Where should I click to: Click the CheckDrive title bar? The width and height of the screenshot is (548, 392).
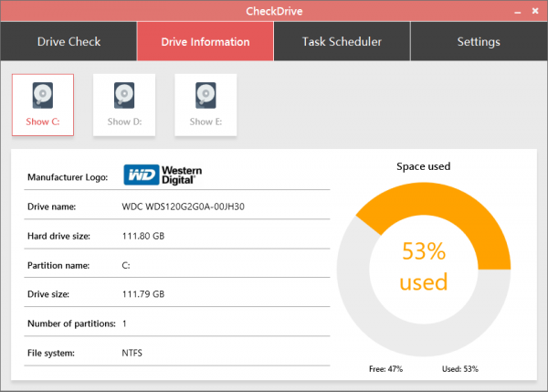pos(273,10)
